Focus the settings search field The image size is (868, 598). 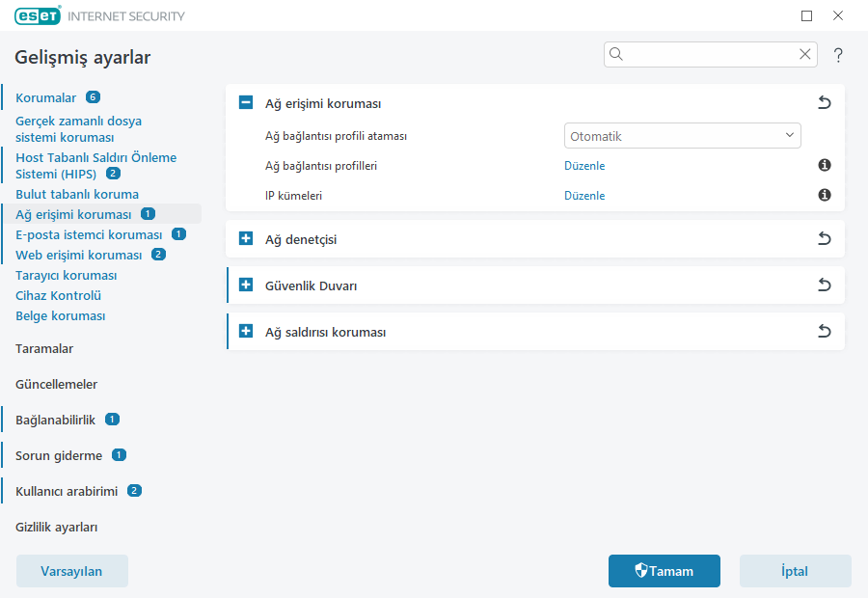[710, 54]
